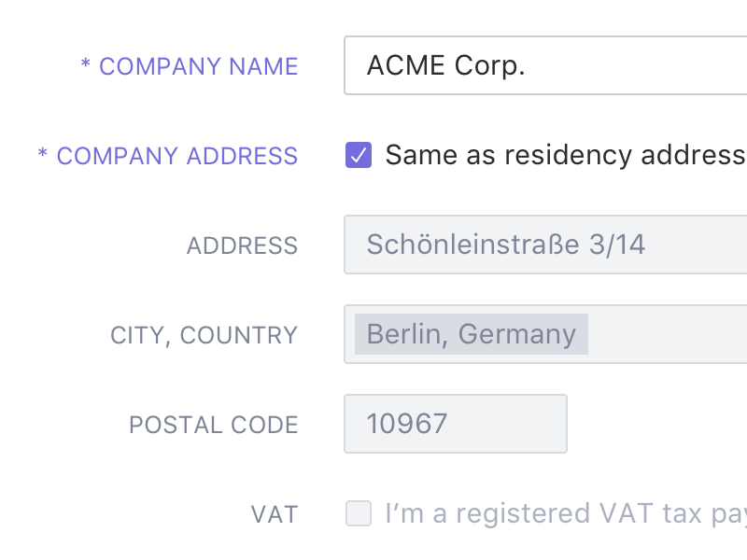The width and height of the screenshot is (747, 560).
Task: Select the "Berlin, Germany" tag
Action: (471, 334)
